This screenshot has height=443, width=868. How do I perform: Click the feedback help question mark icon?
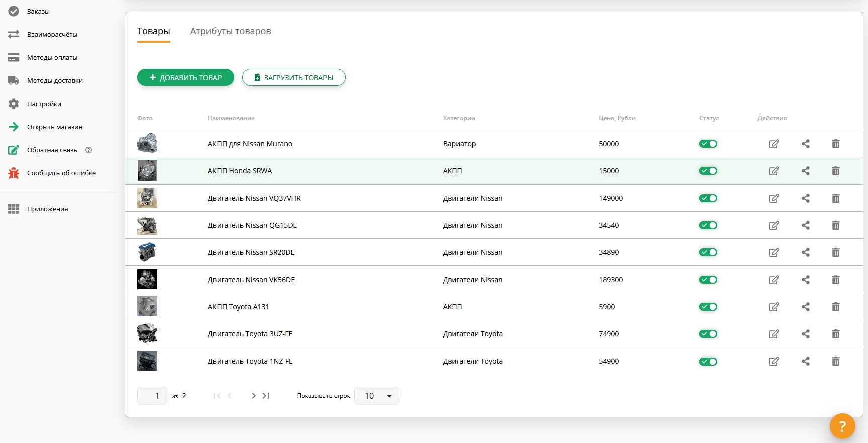coord(89,150)
